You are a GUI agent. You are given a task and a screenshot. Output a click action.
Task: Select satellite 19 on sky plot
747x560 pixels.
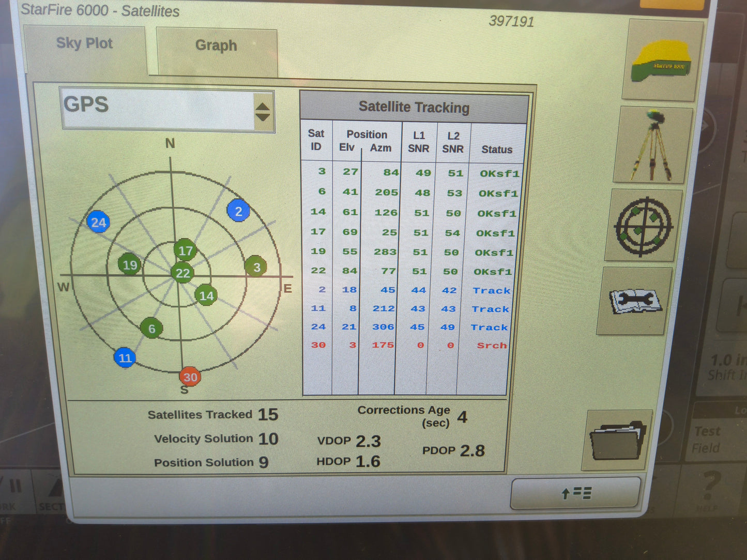point(129,265)
